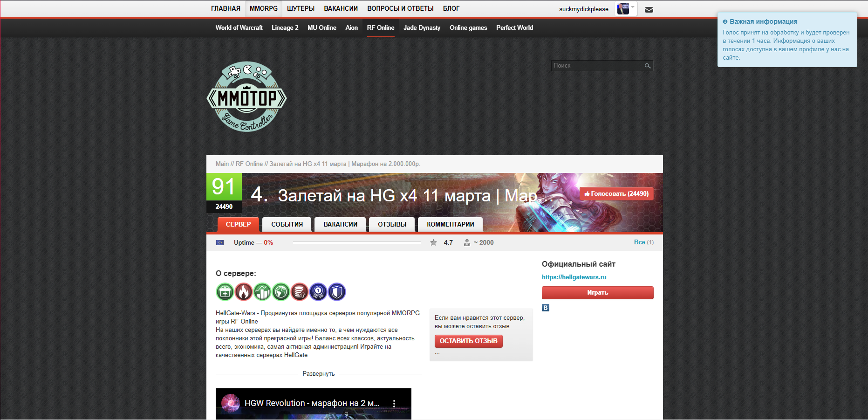Click Main breadcrumb link
Image resolution: width=868 pixels, height=420 pixels.
click(x=222, y=164)
